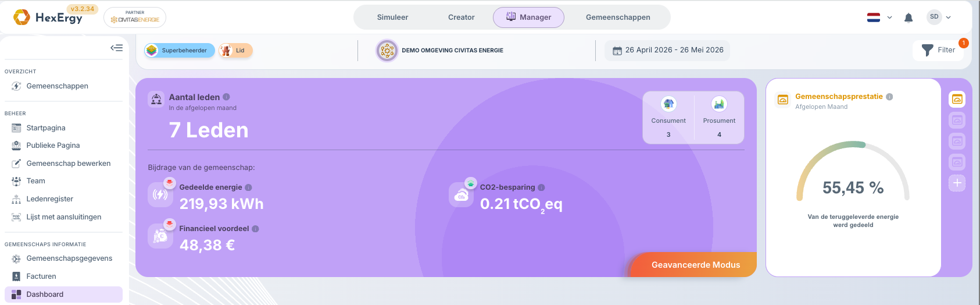Open Lijst met aansluitingen
Viewport: 980px width, 305px height.
tap(63, 217)
